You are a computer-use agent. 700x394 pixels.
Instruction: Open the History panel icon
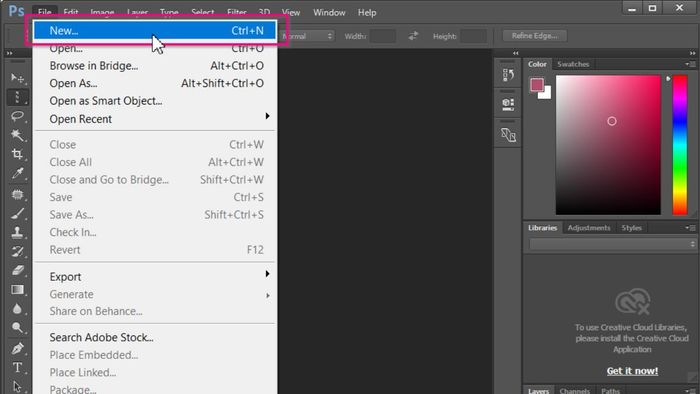(508, 75)
